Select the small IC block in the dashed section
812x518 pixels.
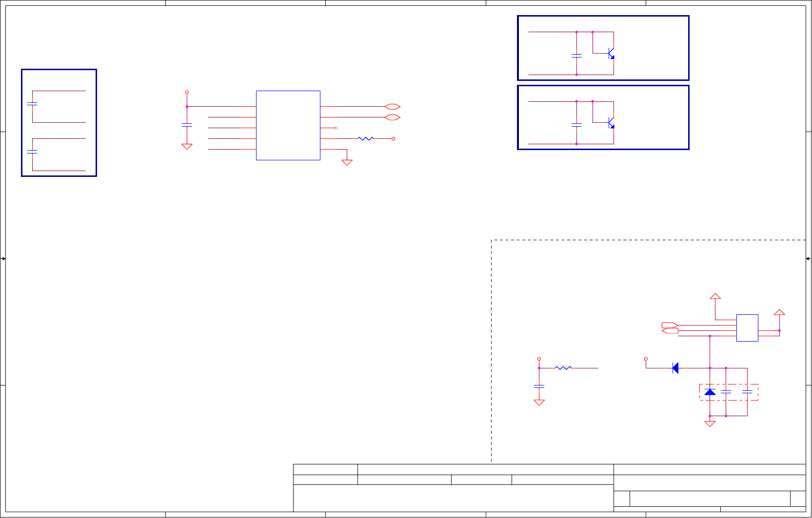[x=747, y=328]
